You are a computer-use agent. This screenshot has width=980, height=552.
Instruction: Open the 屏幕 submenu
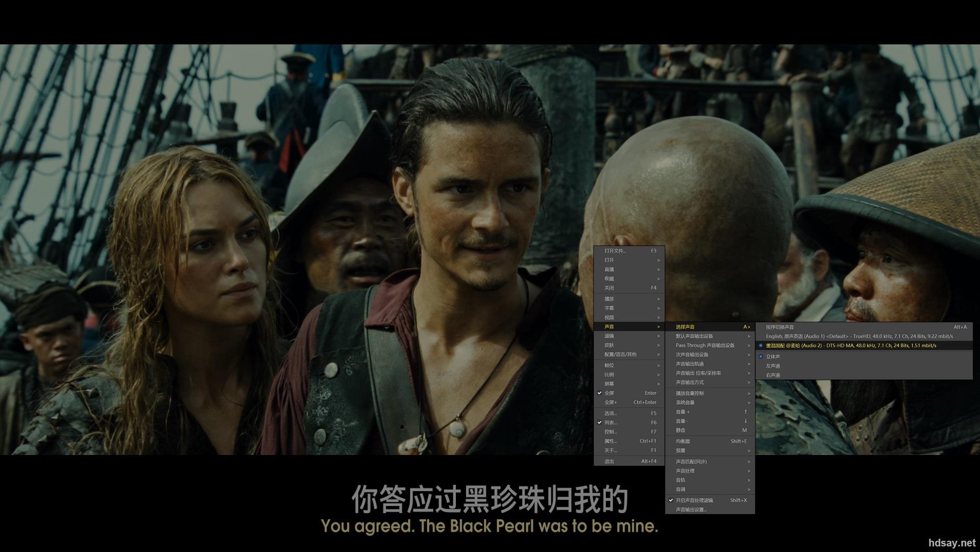[x=629, y=383]
